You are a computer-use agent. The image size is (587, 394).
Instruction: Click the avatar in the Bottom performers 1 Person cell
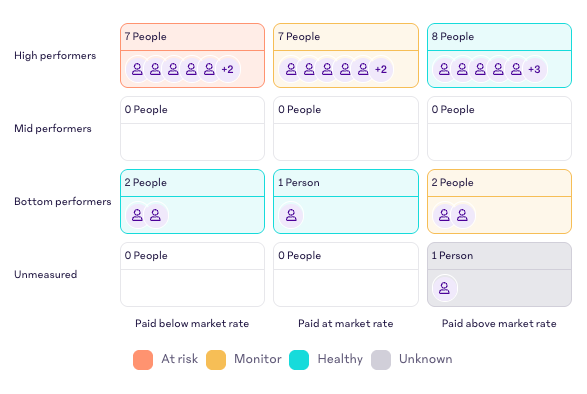pyautogui.click(x=291, y=215)
